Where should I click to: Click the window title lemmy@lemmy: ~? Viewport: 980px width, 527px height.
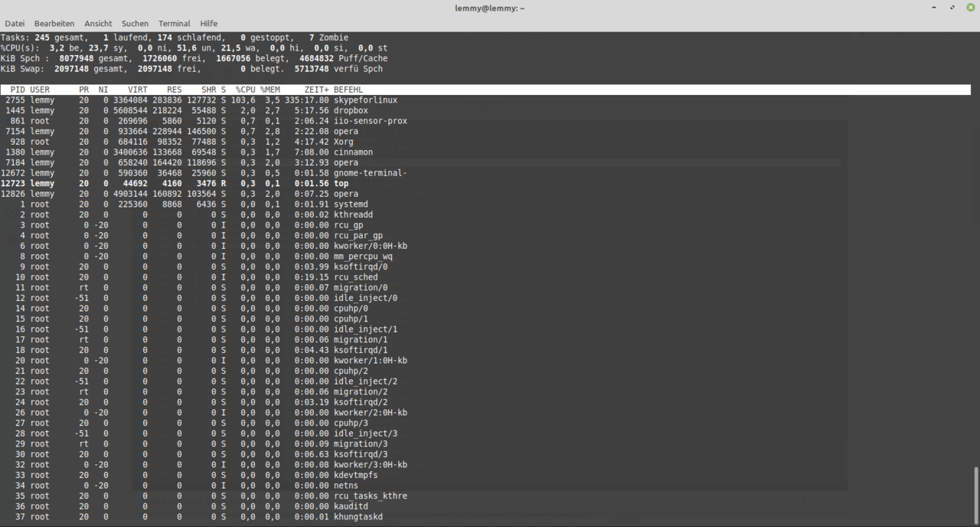click(x=490, y=8)
